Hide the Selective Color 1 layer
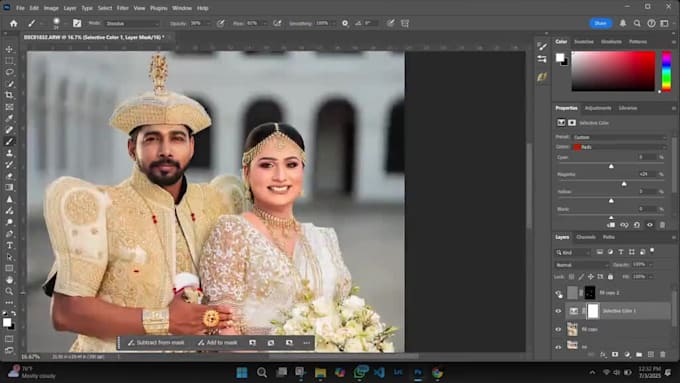Screen dimensions: 680x383 tap(558, 311)
